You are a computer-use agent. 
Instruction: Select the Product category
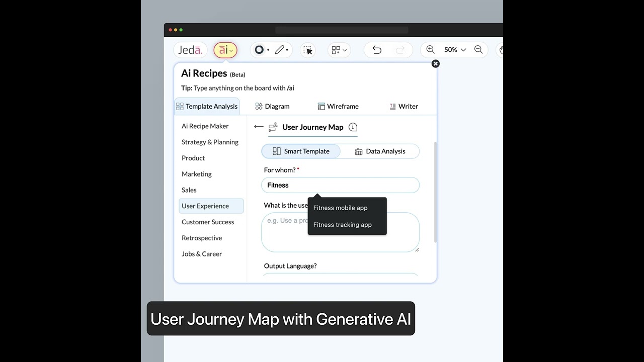pos(193,158)
